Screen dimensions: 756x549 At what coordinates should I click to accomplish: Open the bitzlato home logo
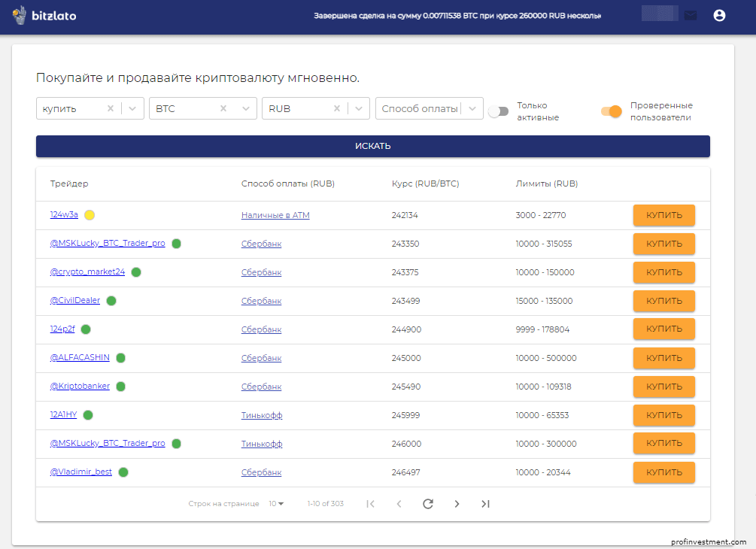pos(44,16)
